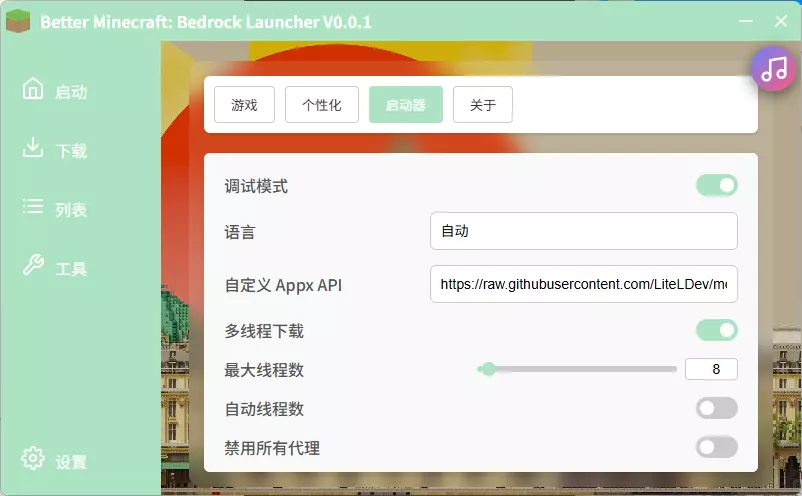Disable the 调试模式 toggle

[717, 185]
